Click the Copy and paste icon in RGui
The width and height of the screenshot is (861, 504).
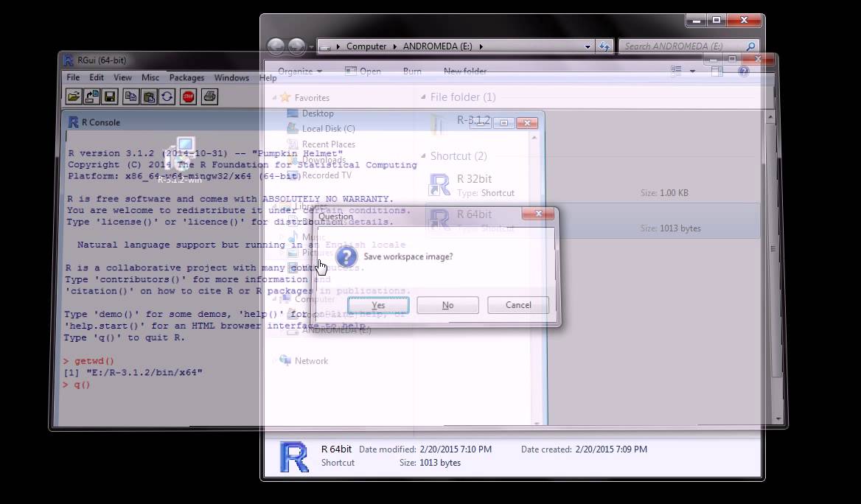[x=167, y=97]
